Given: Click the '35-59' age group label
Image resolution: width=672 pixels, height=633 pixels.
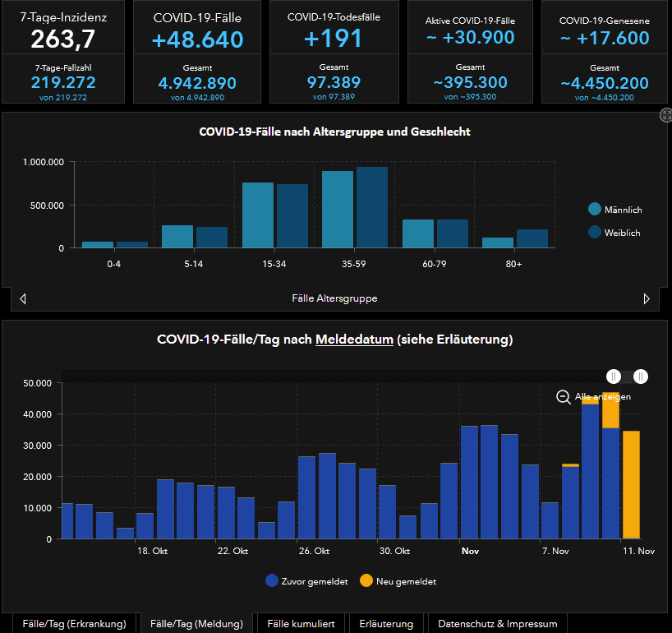Looking at the screenshot, I should coord(353,264).
